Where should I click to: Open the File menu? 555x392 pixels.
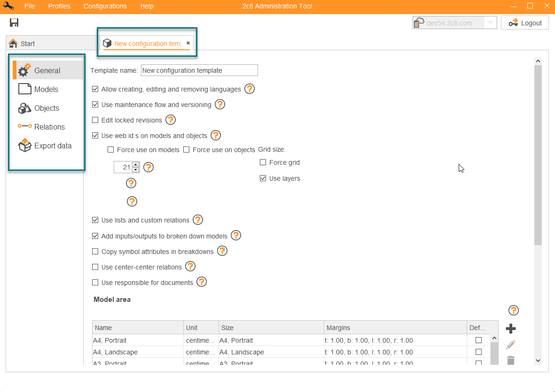(30, 6)
